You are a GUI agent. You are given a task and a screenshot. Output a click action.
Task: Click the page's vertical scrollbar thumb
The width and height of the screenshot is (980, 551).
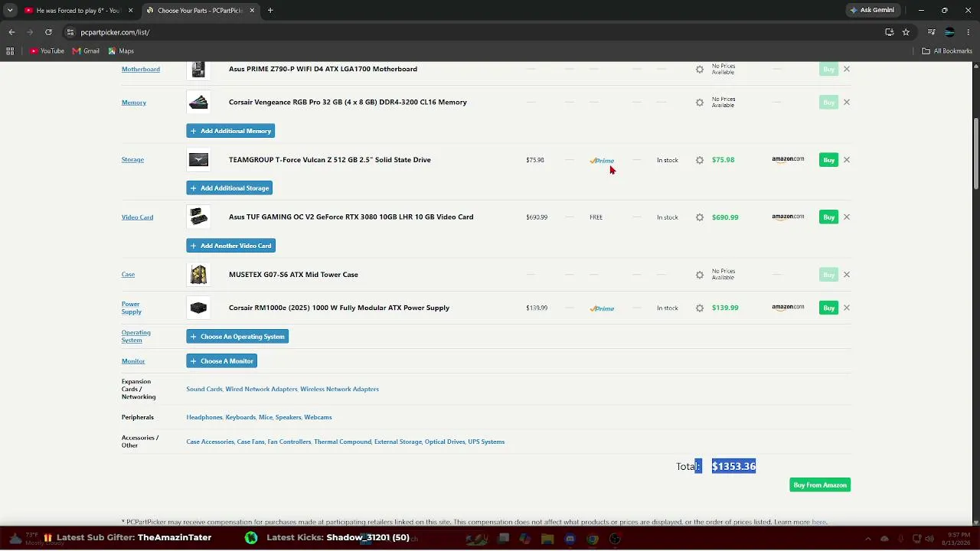click(975, 152)
